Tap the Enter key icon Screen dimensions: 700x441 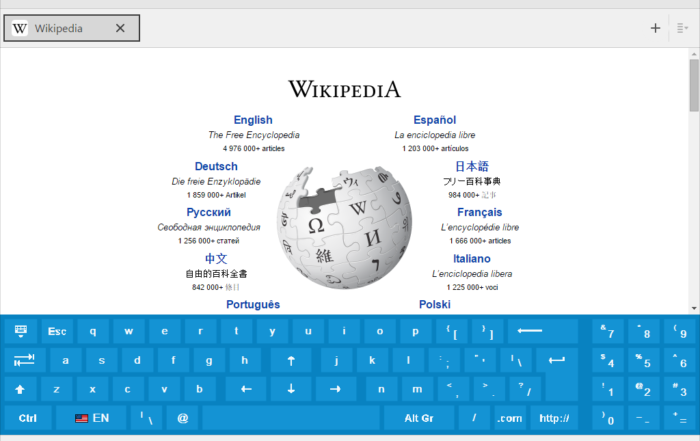(x=557, y=360)
